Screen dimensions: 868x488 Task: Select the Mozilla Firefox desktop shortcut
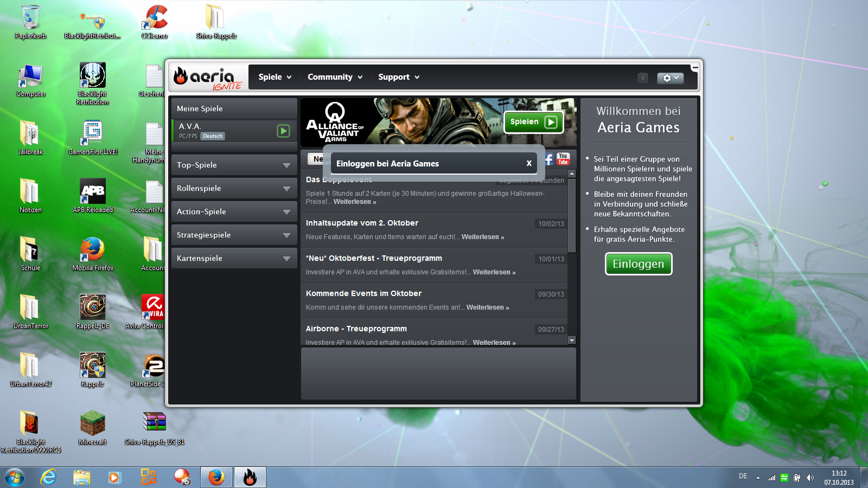[93, 254]
